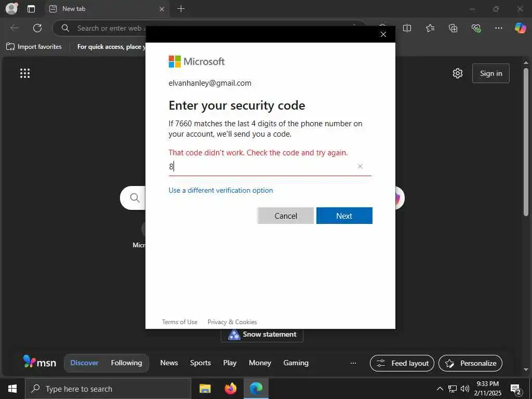Viewport: 532px width, 399px height.
Task: Open the notification center icon
Action: [x=516, y=389]
